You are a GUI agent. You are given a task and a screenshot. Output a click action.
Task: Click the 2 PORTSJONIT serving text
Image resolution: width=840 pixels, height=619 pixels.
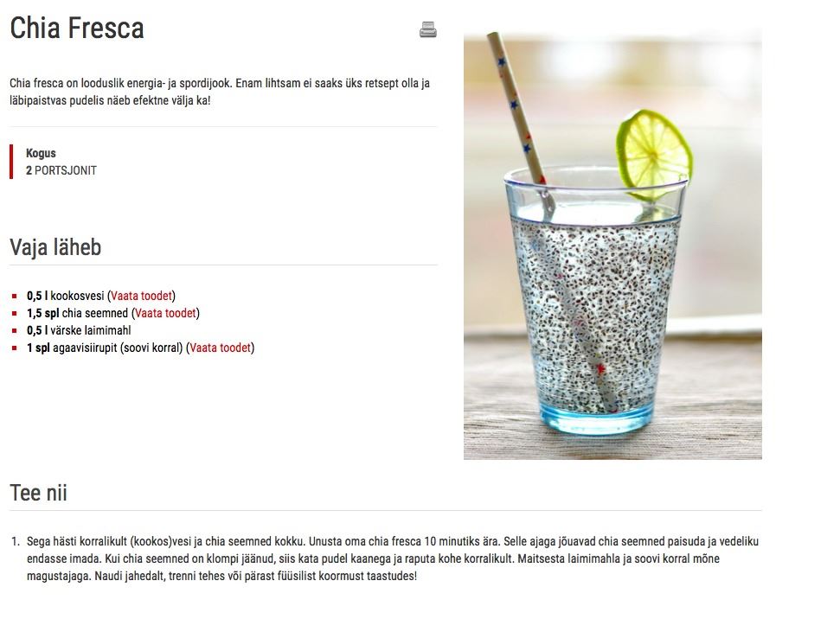(x=61, y=170)
